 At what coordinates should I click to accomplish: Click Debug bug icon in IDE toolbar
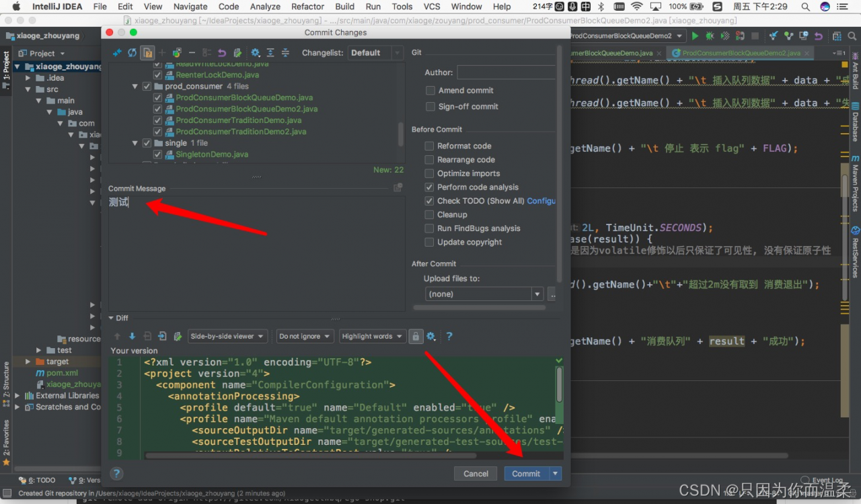(710, 36)
